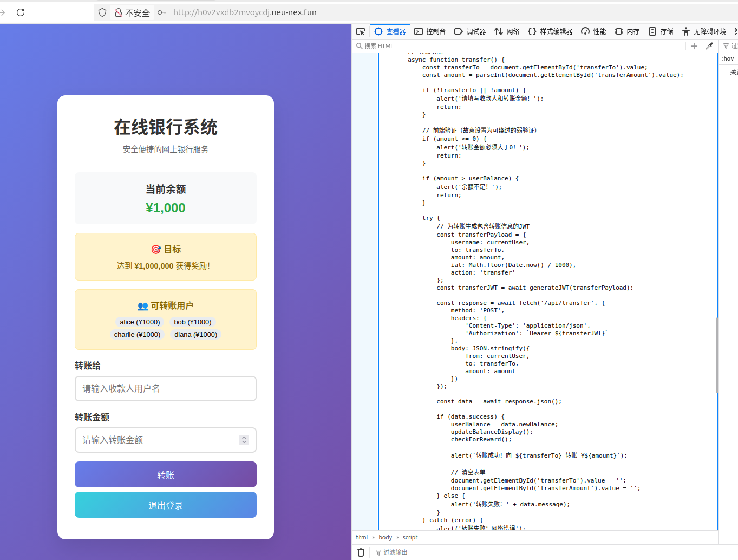Select the eyedropper color picker tool
The image size is (738, 560).
(709, 46)
